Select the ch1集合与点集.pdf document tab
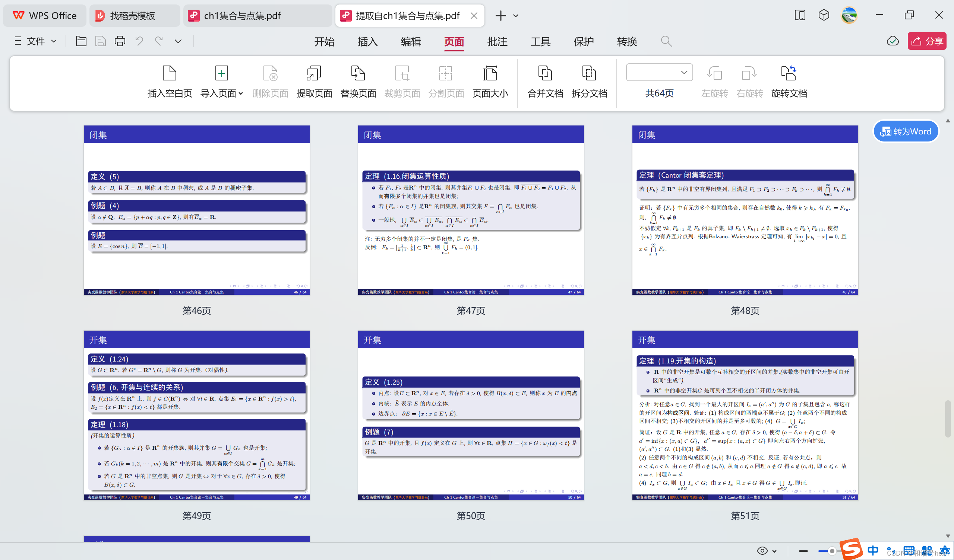Viewport: 954px width, 560px height. click(242, 16)
